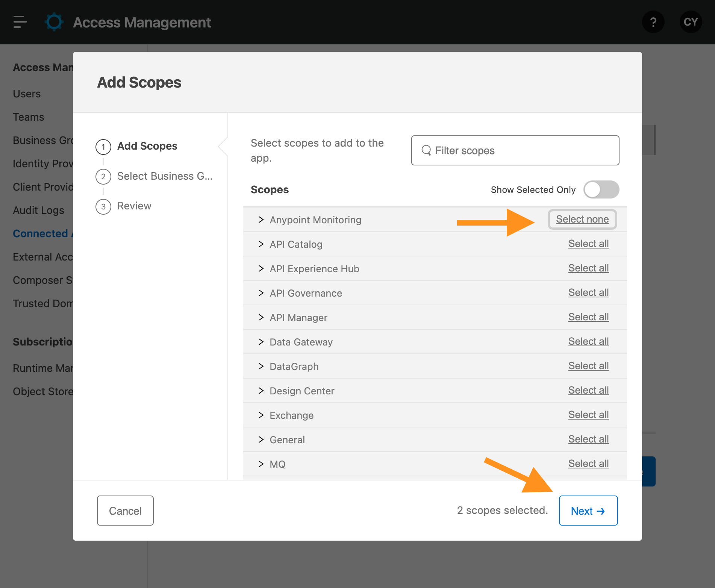Open Connected Apps in the sidebar
The height and width of the screenshot is (588, 715).
pyautogui.click(x=43, y=233)
